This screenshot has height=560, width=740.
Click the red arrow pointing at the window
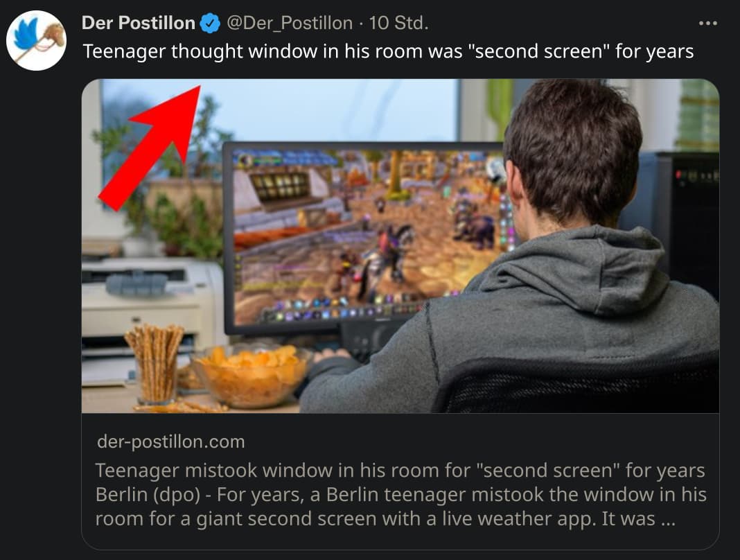[x=150, y=148]
